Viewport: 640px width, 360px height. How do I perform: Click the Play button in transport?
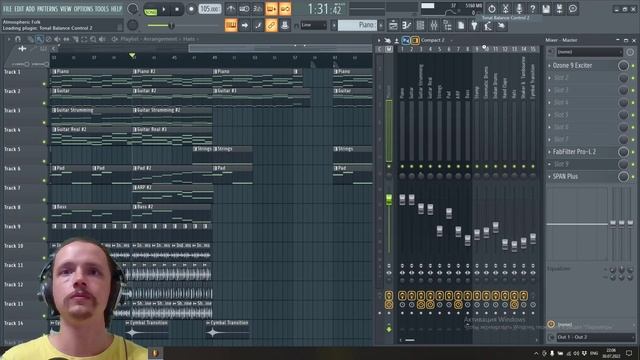(x=164, y=9)
